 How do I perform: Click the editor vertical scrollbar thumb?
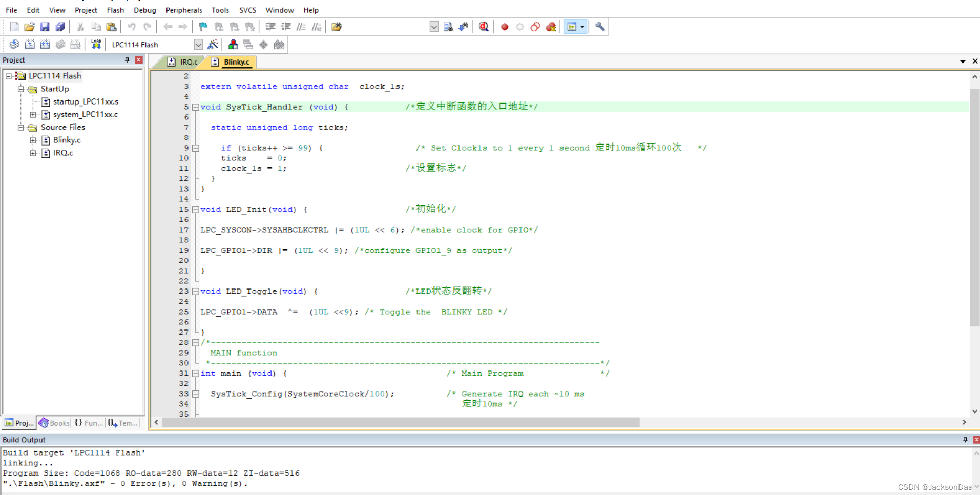pyautogui.click(x=974, y=208)
